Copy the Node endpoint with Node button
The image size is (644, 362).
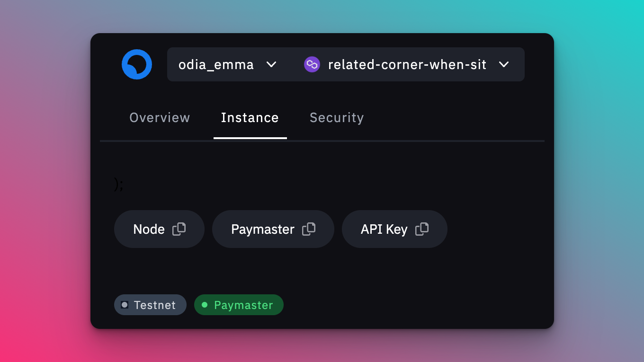coord(159,229)
